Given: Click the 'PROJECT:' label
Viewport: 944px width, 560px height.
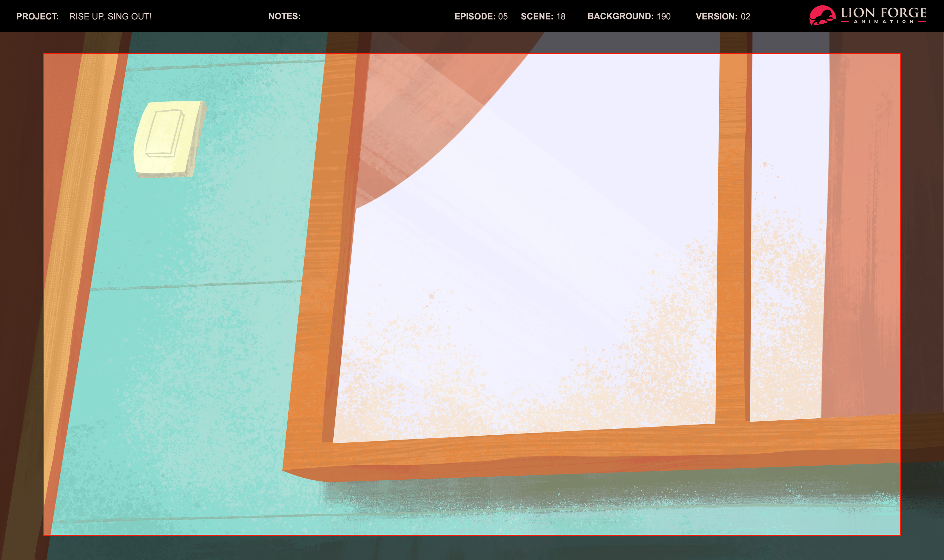Looking at the screenshot, I should point(37,17).
